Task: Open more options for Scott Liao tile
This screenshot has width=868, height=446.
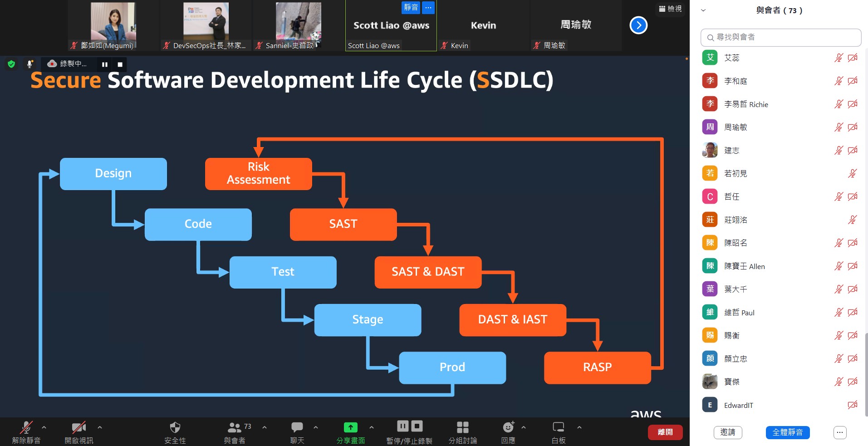Action: (x=428, y=8)
